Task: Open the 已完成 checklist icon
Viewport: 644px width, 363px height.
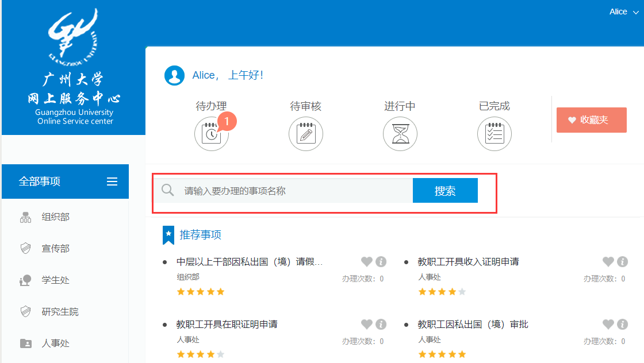Action: tap(494, 134)
